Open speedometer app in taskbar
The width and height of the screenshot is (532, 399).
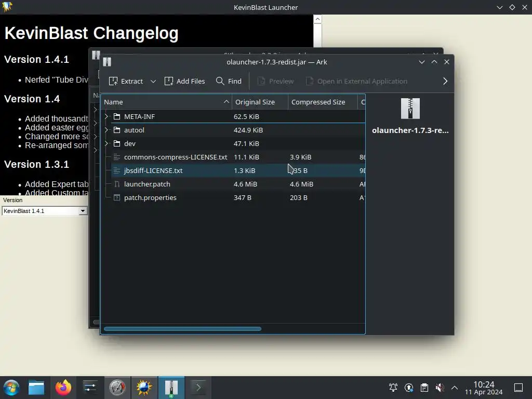click(x=117, y=388)
